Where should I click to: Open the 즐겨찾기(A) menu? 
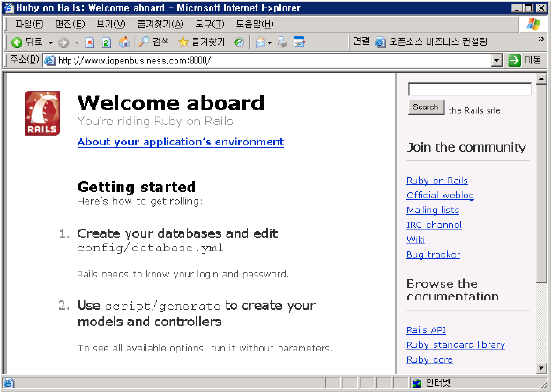(160, 24)
